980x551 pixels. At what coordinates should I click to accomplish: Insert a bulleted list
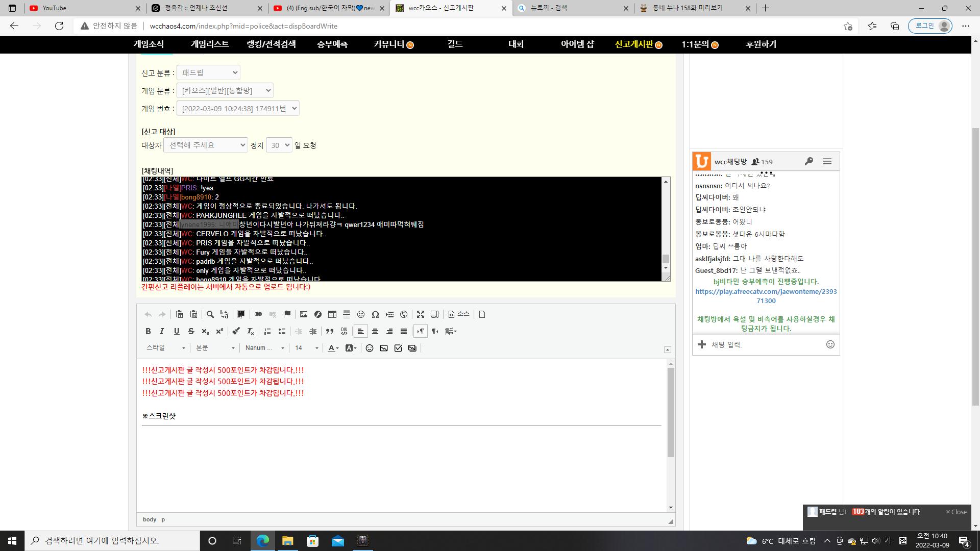[x=282, y=331]
